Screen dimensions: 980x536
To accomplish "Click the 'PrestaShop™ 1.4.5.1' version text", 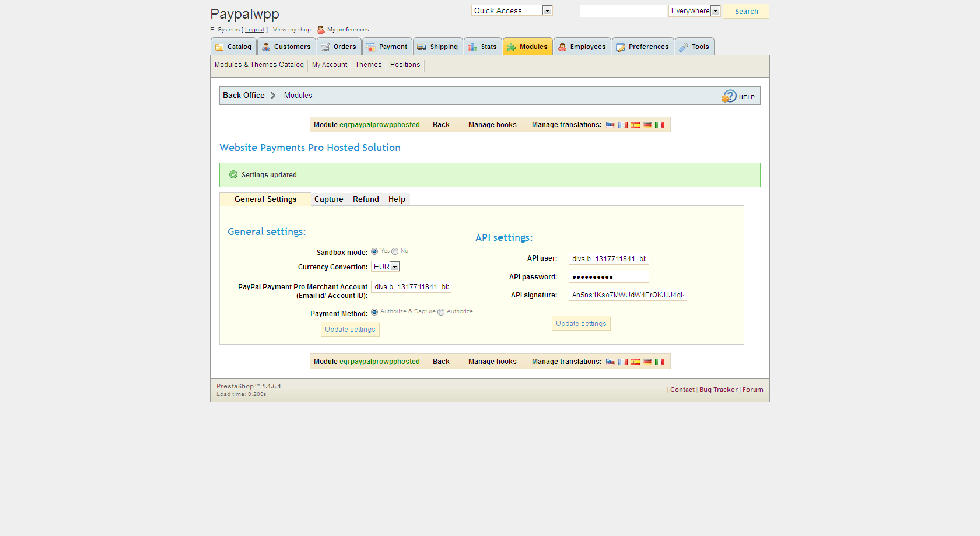I will [x=249, y=386].
